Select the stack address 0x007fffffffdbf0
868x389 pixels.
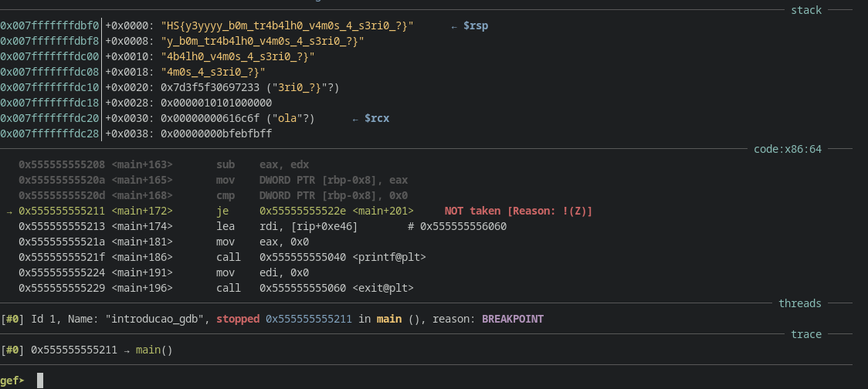click(x=49, y=26)
